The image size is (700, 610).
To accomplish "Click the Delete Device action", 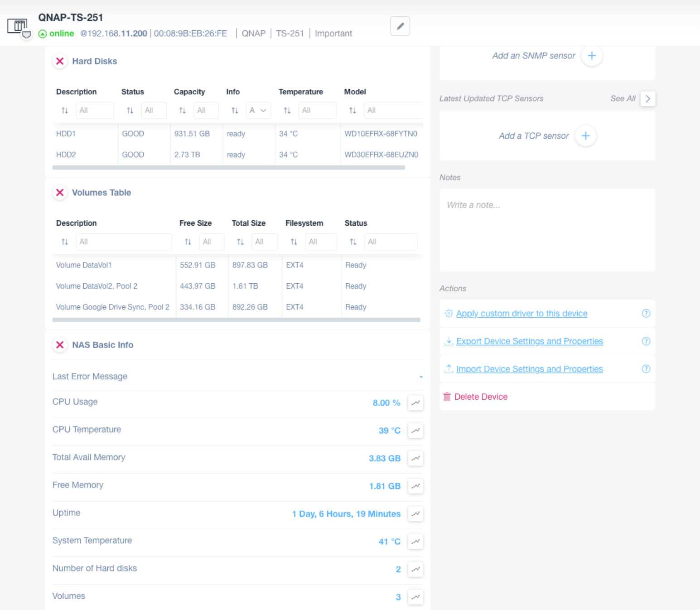I will click(x=481, y=397).
